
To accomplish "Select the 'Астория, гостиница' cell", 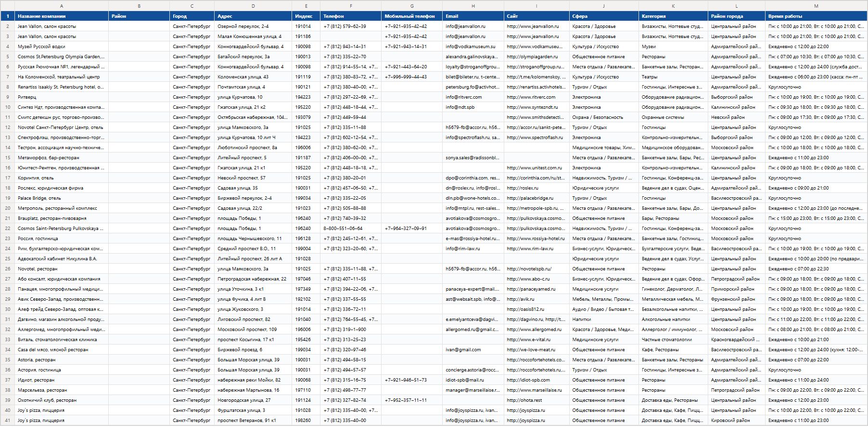I will [x=62, y=370].
